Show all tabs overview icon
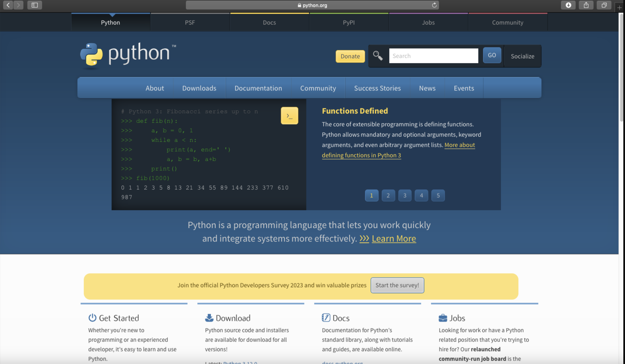Screen dimensions: 625x364 [604, 5]
